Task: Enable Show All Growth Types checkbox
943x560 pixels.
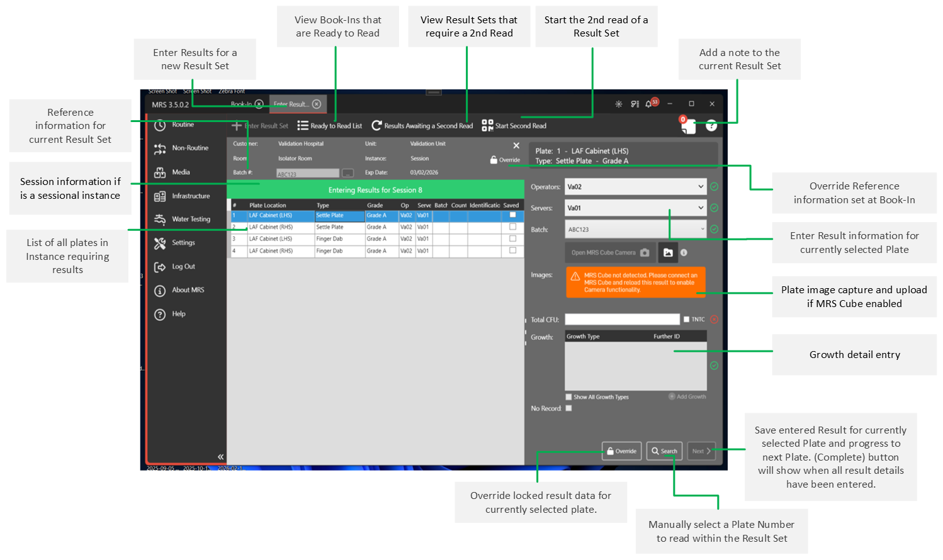Action: click(569, 397)
